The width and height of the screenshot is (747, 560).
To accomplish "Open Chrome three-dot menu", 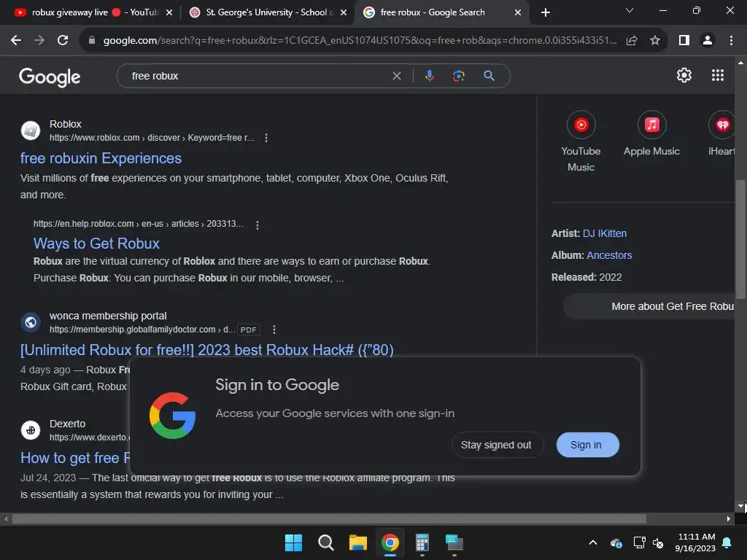I will 731,41.
